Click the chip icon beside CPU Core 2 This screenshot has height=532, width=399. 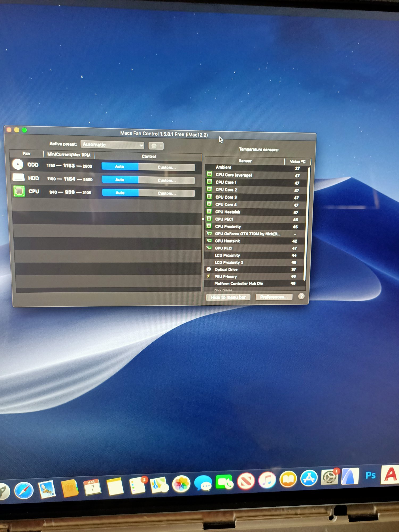[x=209, y=189]
